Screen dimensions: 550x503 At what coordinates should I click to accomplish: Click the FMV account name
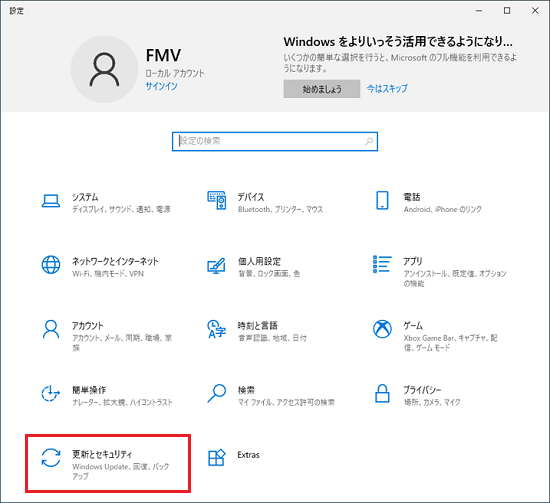coord(163,55)
